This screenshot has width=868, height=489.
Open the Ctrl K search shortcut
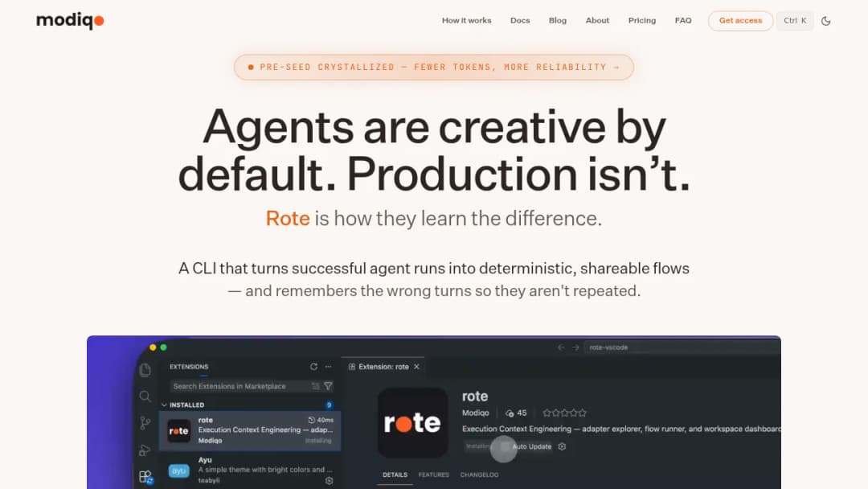pos(795,20)
